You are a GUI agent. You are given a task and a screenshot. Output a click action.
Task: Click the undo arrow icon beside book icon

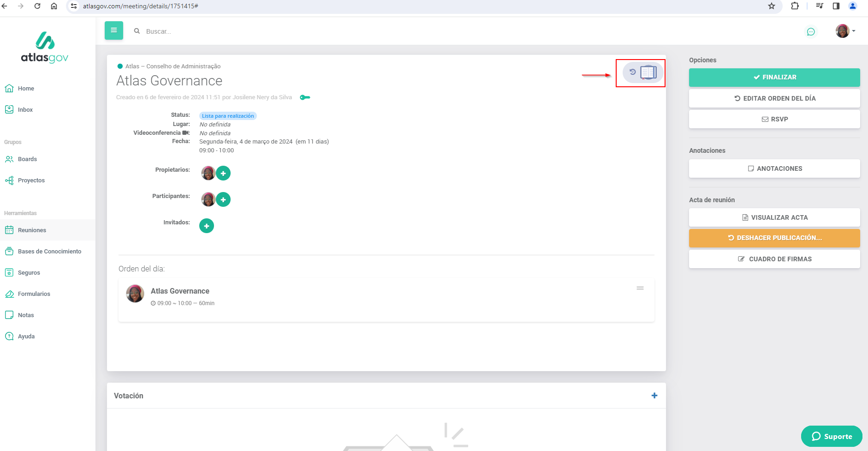[633, 72]
